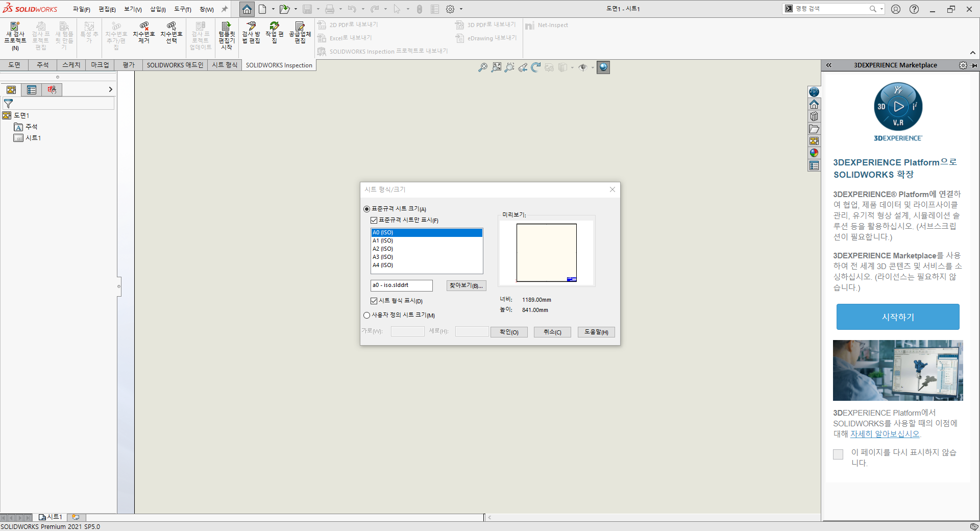Click the 3DEXPERIENCE promo image thumbnail
Screen dimensions: 980x531
click(898, 370)
